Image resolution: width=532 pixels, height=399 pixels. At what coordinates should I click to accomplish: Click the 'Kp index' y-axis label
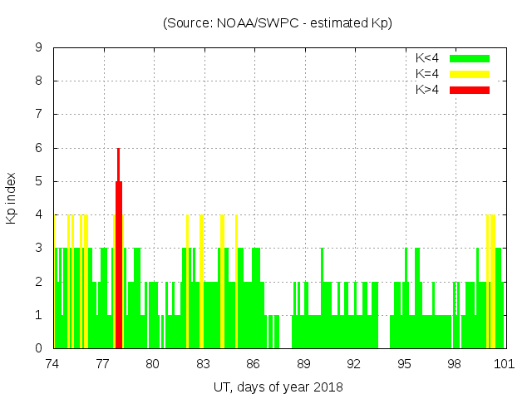pos(12,198)
